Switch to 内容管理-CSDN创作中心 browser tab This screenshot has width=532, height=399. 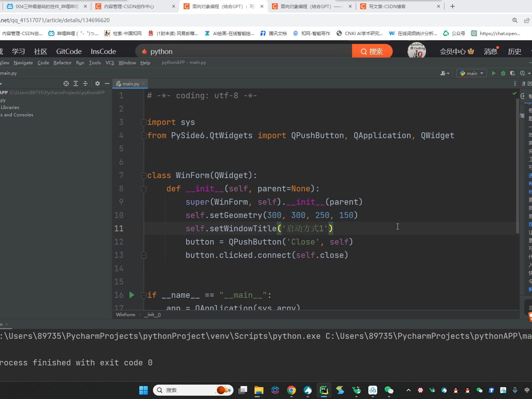click(135, 6)
